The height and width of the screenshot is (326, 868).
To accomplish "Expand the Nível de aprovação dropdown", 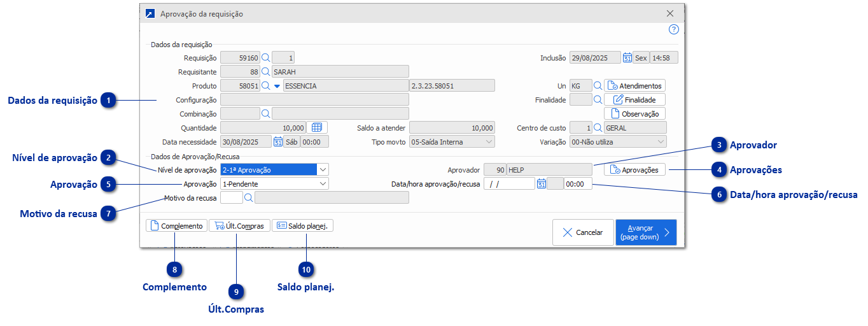I will tap(323, 170).
